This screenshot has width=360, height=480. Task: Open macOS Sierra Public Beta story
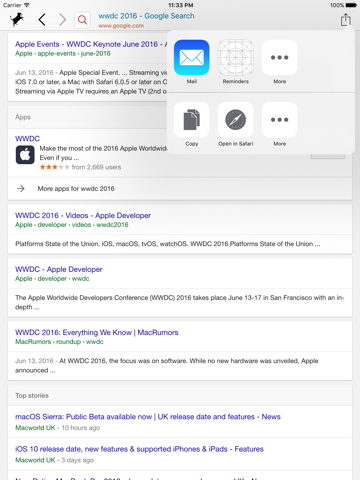148,417
